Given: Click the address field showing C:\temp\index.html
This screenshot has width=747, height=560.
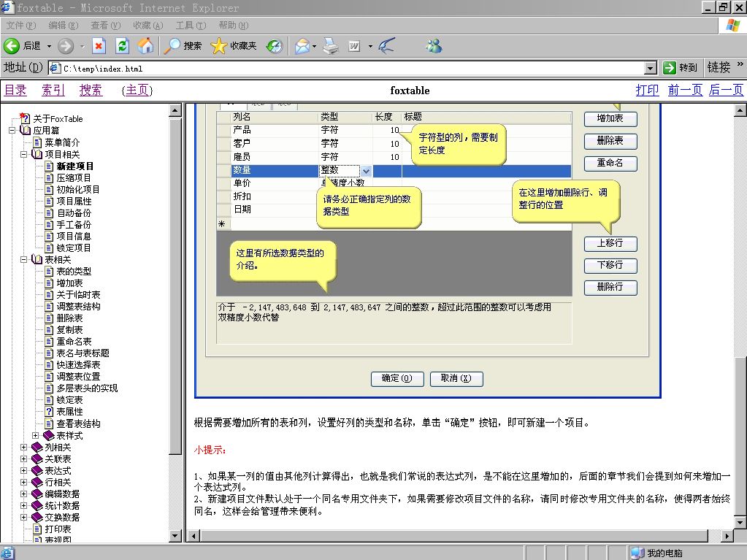Looking at the screenshot, I should coord(353,68).
